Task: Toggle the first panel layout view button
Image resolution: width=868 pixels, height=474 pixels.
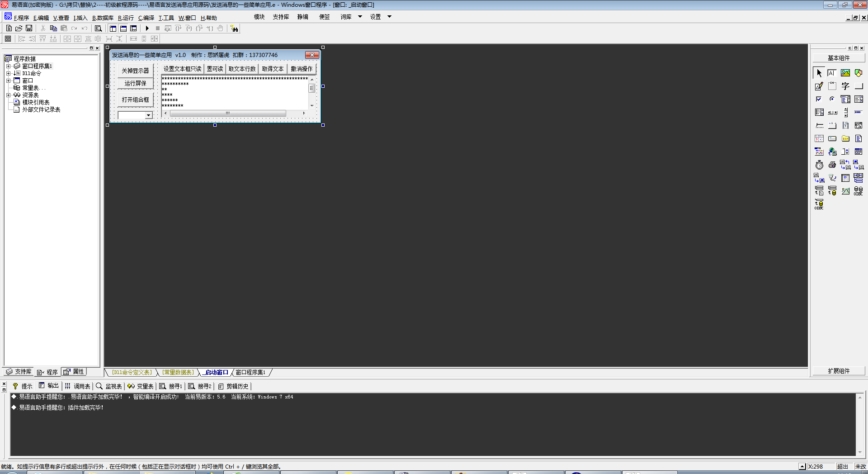Action: click(x=113, y=28)
